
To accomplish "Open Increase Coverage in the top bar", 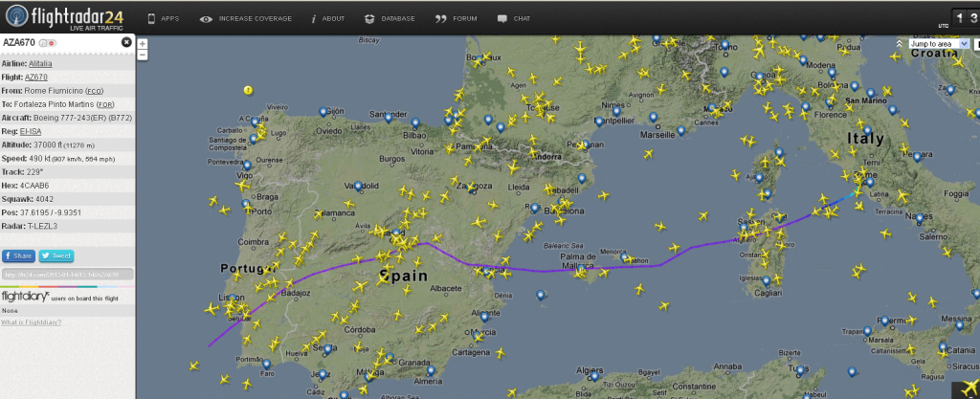I will [x=246, y=19].
